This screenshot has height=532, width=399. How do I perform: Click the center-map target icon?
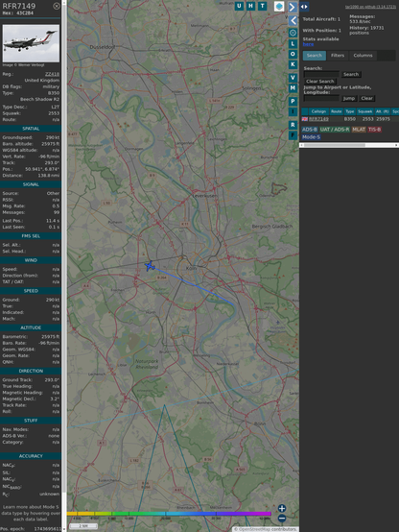(x=293, y=33)
